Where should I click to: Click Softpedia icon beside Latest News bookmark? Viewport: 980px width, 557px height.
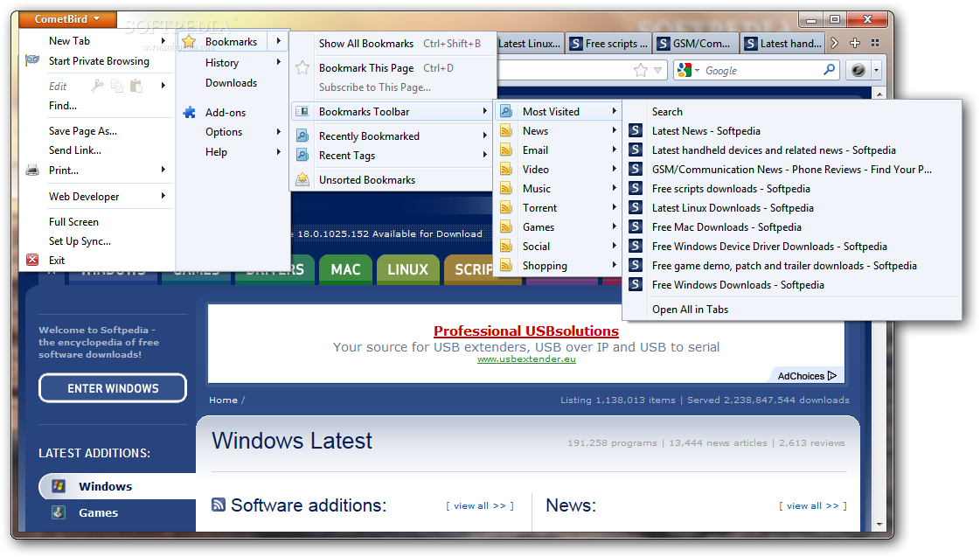tap(636, 130)
